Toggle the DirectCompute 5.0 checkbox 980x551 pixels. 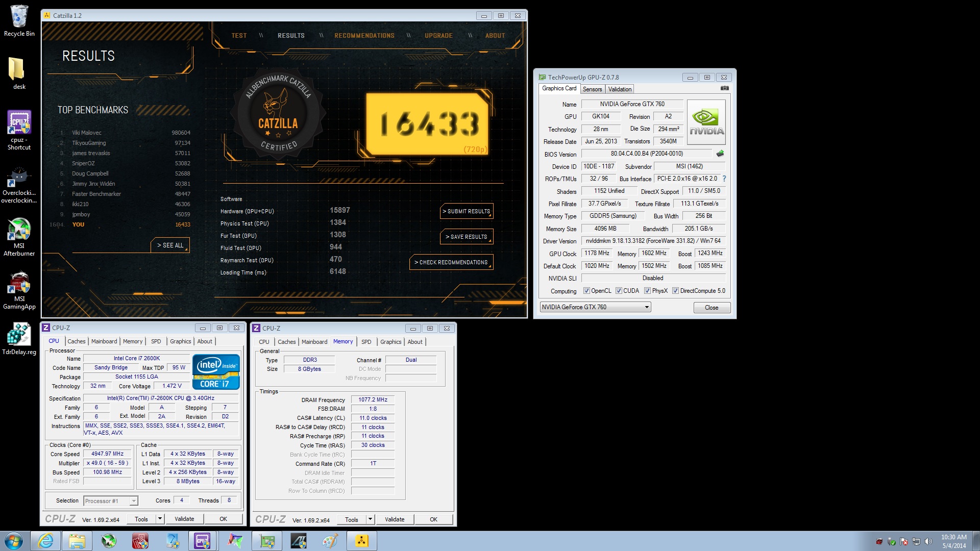tap(675, 291)
